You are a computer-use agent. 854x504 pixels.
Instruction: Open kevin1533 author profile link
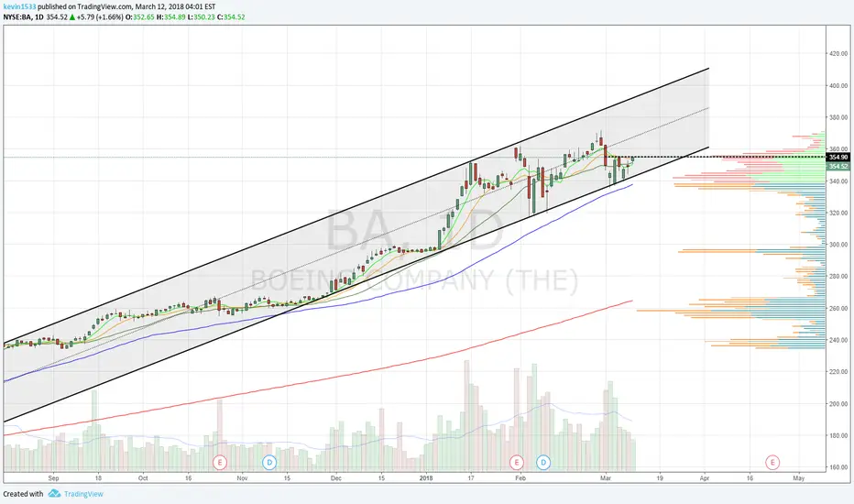[19, 7]
